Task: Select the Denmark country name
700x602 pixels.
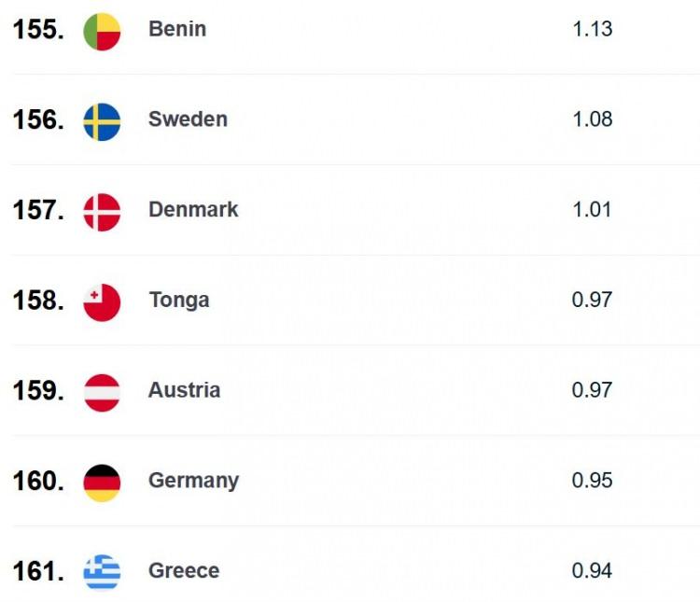Action: (x=193, y=209)
